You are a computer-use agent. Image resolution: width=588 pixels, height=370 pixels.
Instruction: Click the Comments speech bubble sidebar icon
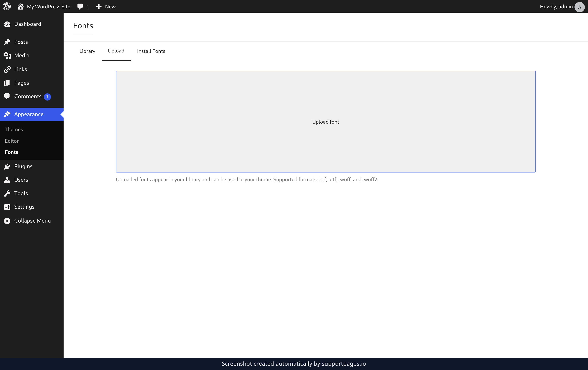(x=7, y=96)
